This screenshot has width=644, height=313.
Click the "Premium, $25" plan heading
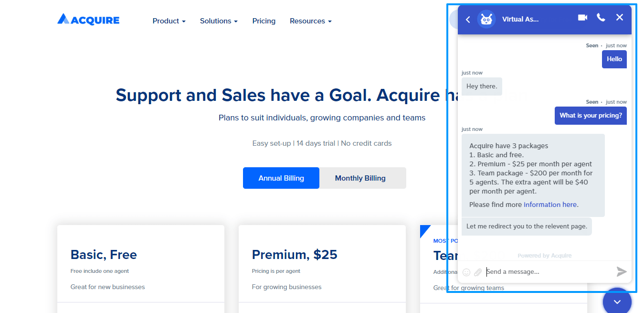[295, 255]
